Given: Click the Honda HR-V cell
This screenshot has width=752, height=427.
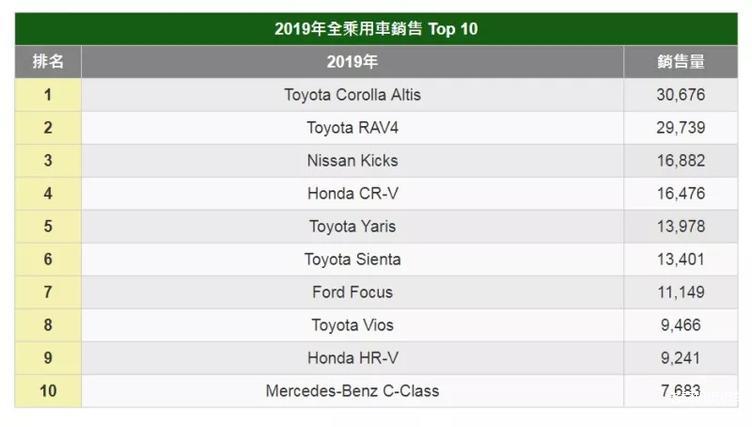Looking at the screenshot, I should point(352,358).
